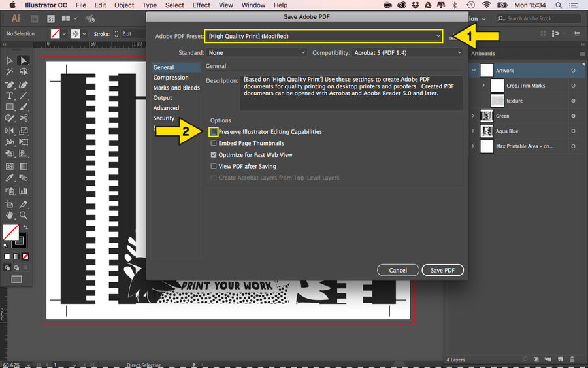Image resolution: width=588 pixels, height=368 pixels.
Task: Click target circle of Artwork layer
Action: point(573,71)
